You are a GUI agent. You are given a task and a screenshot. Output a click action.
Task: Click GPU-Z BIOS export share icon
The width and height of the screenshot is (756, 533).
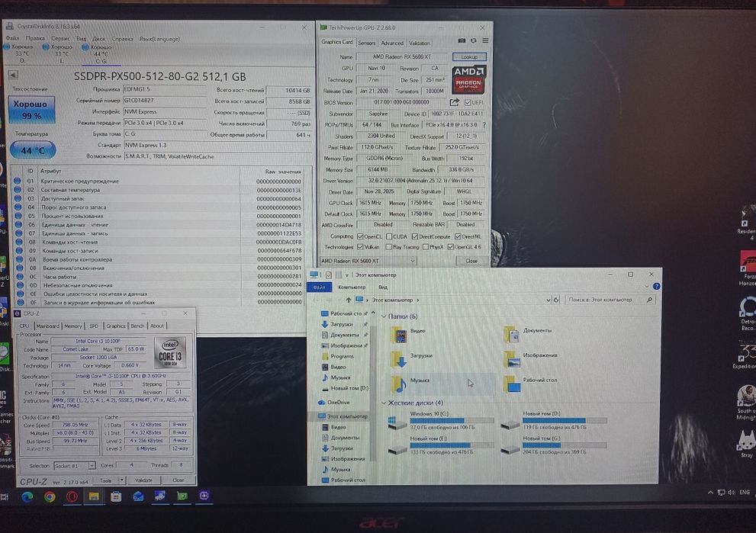coord(454,102)
